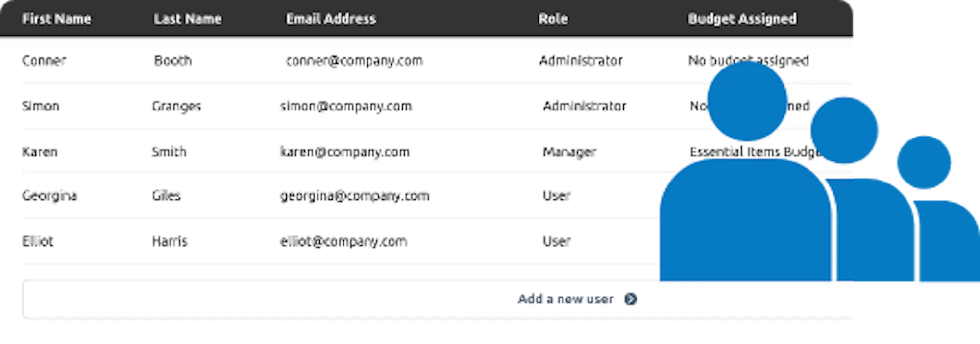Click the arrow icon beside Add a new user
This screenshot has height=344, width=980.
[x=630, y=299]
